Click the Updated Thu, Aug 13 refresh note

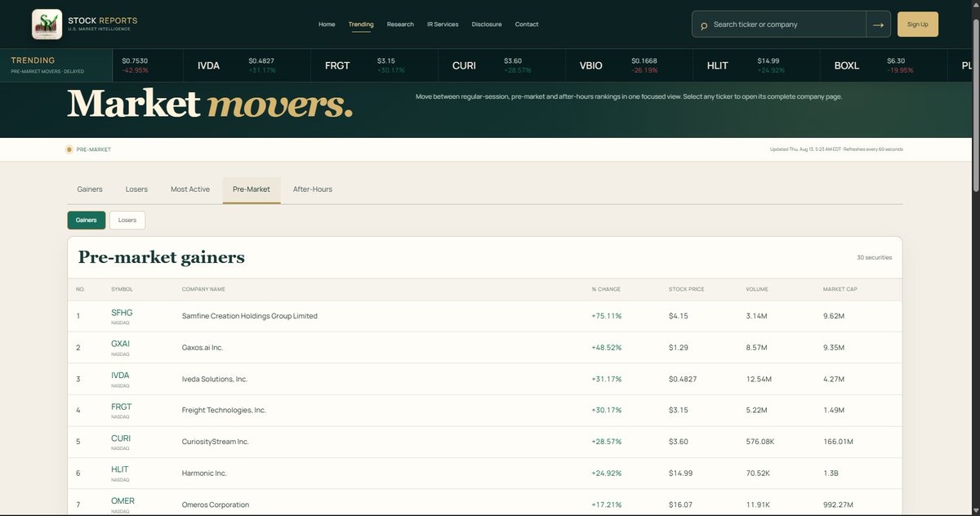point(836,149)
